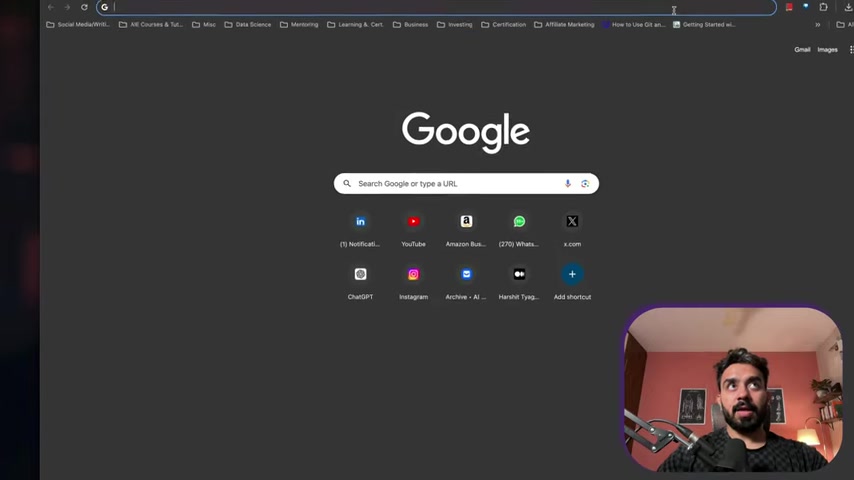Open the Learning & Cert bookmarks folder
The width and height of the screenshot is (854, 480).
click(355, 25)
